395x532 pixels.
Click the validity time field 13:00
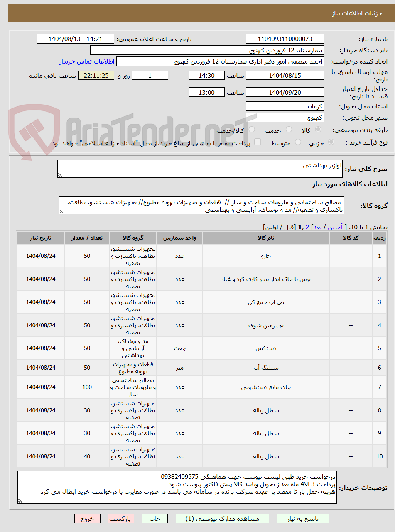206,92
